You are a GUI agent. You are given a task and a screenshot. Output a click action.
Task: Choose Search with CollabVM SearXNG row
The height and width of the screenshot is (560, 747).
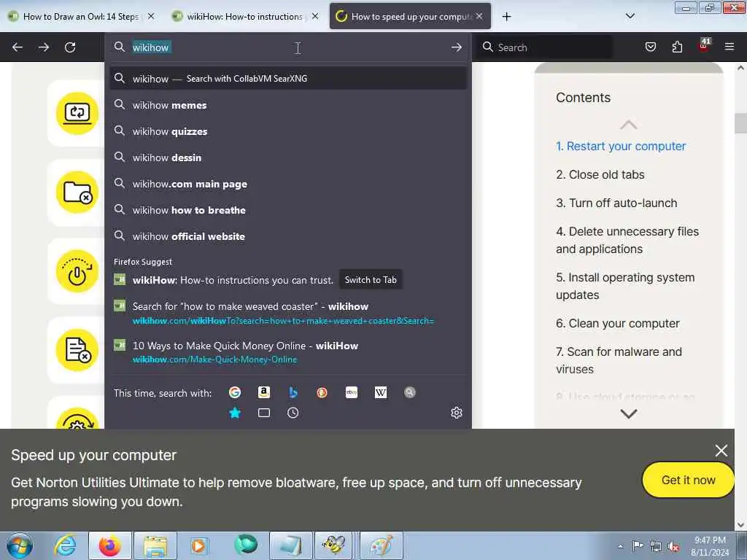[287, 79]
